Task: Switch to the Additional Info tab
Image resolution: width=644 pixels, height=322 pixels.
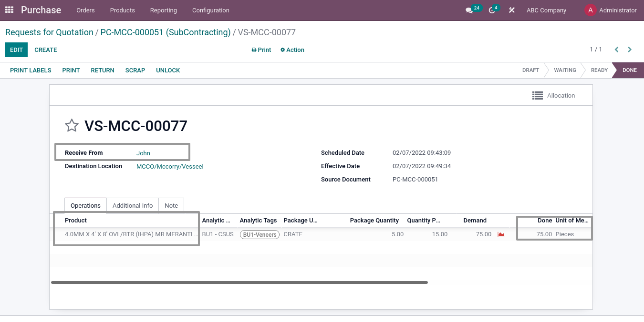Action: click(132, 205)
